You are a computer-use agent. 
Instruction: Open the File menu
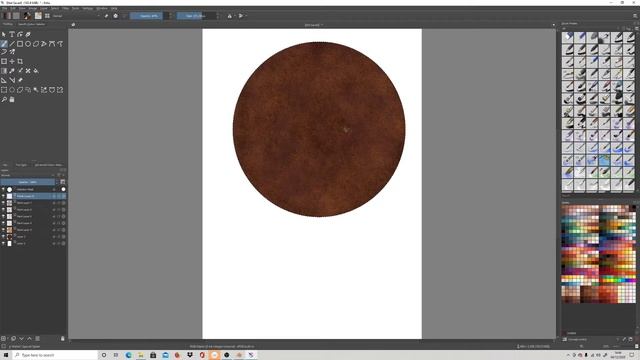tap(4, 8)
